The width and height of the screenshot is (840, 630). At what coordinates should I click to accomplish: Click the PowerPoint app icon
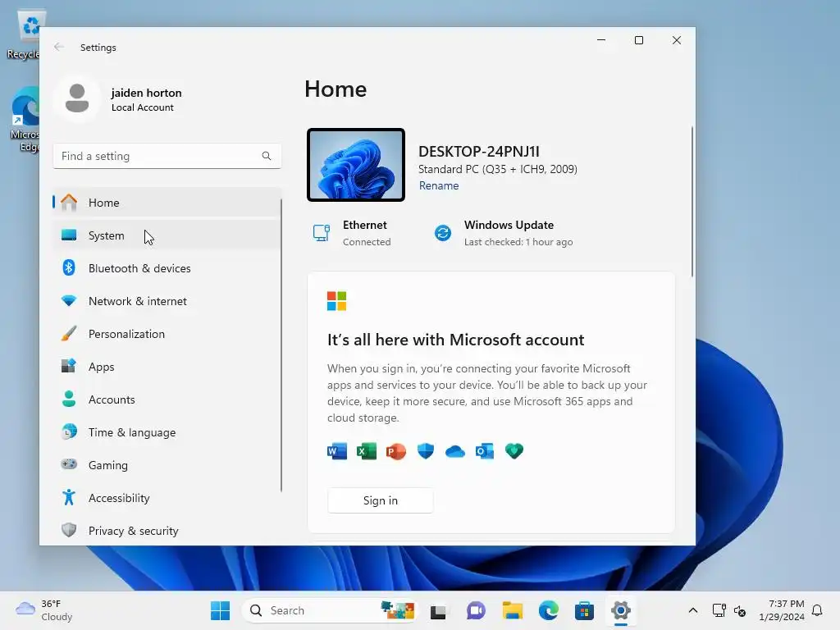[396, 452]
